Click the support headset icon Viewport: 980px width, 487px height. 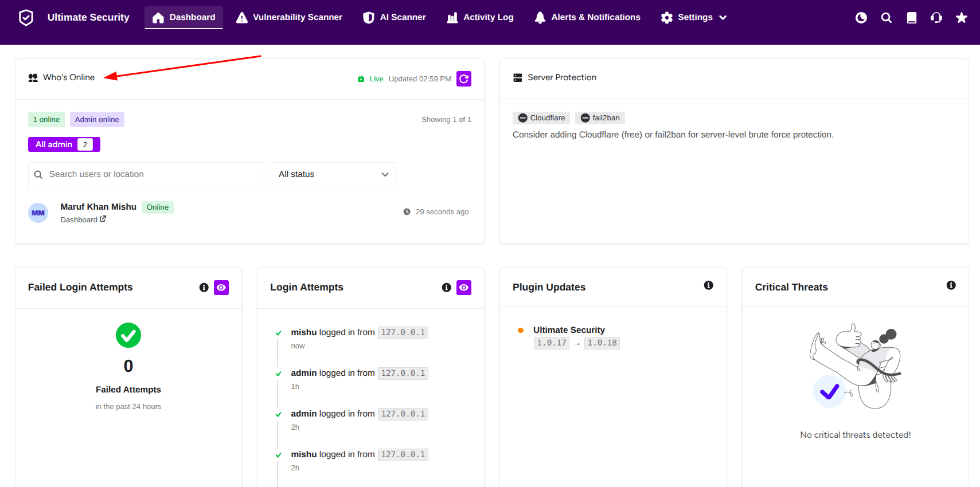coord(936,18)
